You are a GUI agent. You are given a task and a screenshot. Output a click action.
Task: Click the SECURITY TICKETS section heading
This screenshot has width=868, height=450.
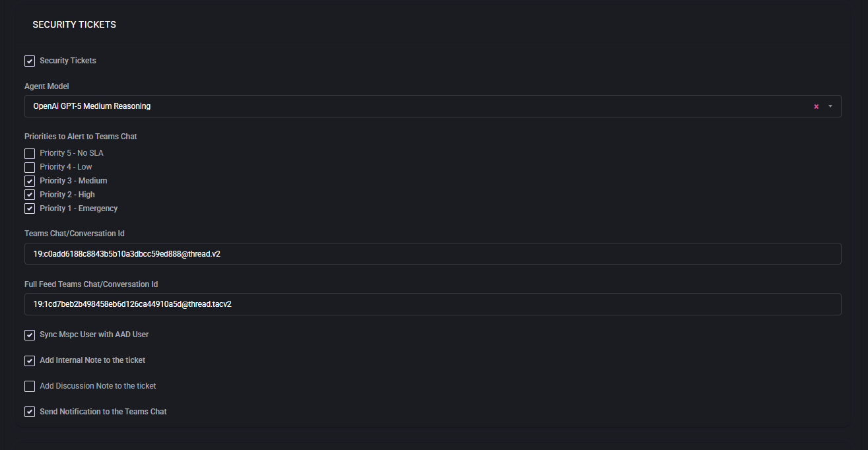[74, 25]
